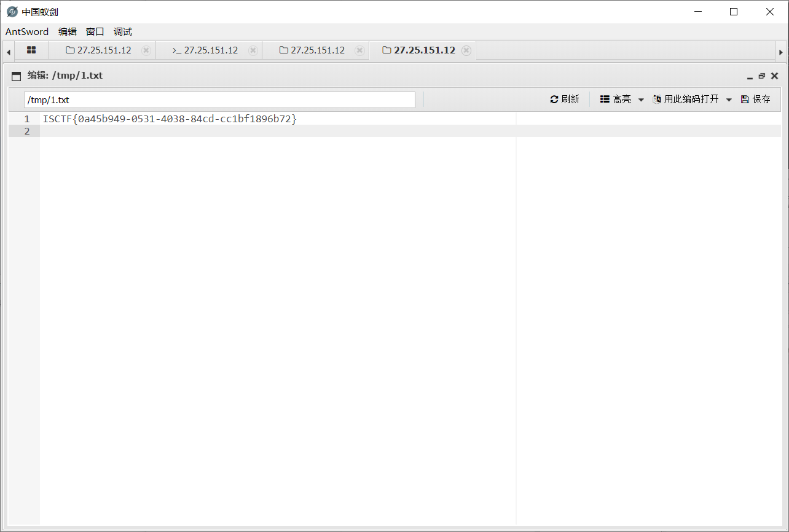Click the 刷新 refresh button

[x=565, y=99]
